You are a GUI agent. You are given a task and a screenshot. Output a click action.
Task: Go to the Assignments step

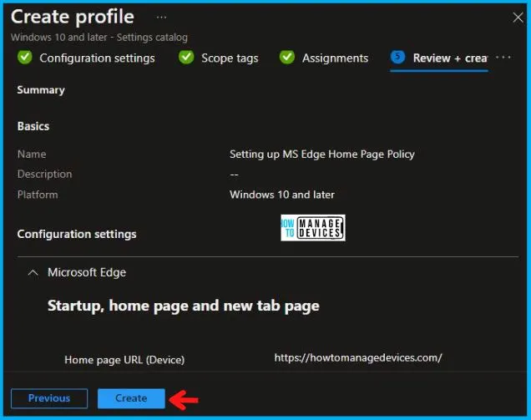[336, 58]
